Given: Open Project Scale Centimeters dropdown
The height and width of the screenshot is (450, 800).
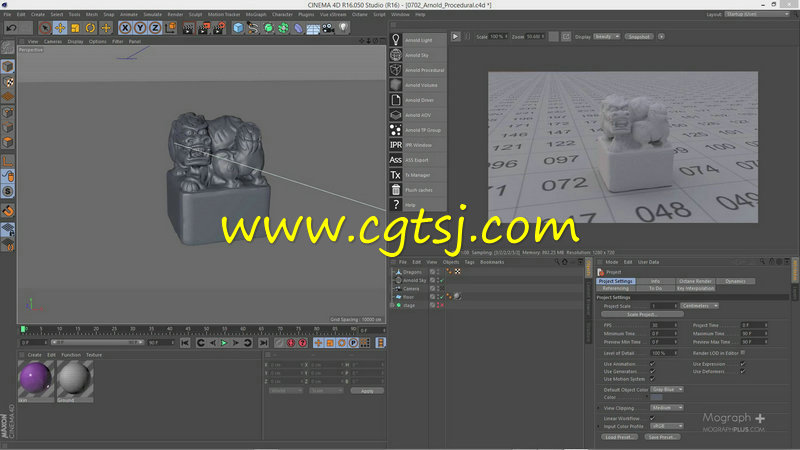Looking at the screenshot, I should coord(699,306).
